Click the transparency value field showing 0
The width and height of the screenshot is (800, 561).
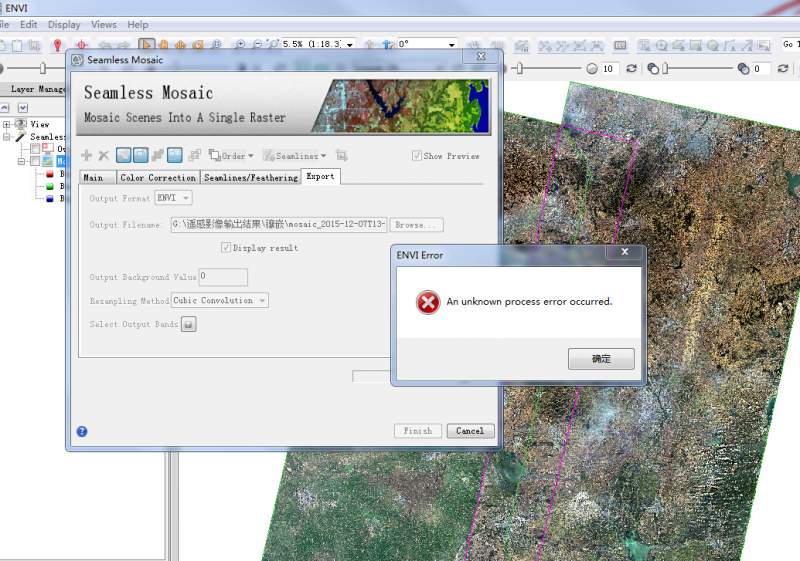[x=761, y=68]
